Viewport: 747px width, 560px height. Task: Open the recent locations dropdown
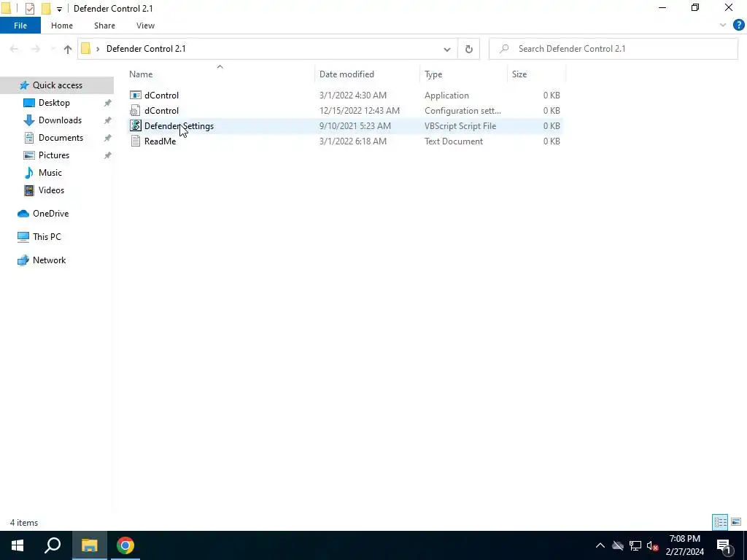[53, 49]
